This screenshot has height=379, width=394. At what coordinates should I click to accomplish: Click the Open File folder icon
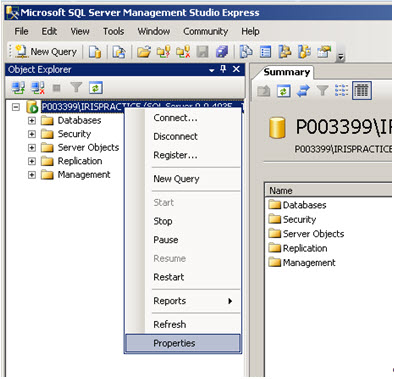click(144, 52)
